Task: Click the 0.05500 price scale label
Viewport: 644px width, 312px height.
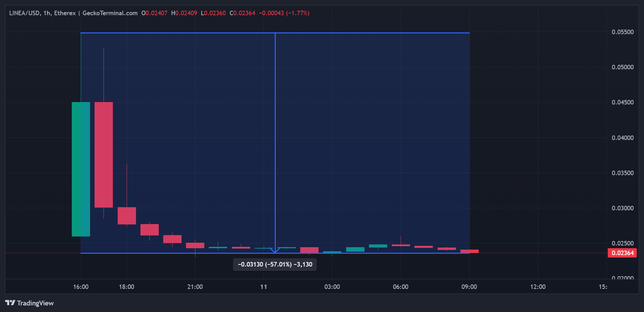Action: pyautogui.click(x=623, y=32)
